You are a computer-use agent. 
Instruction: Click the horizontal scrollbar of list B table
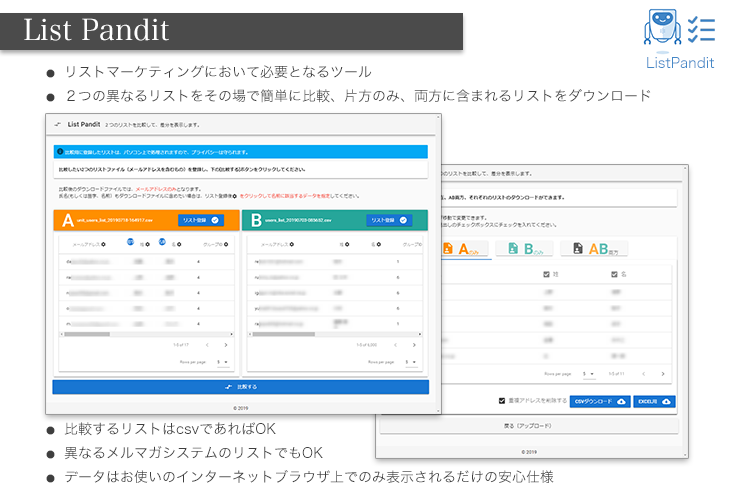[x=284, y=334]
